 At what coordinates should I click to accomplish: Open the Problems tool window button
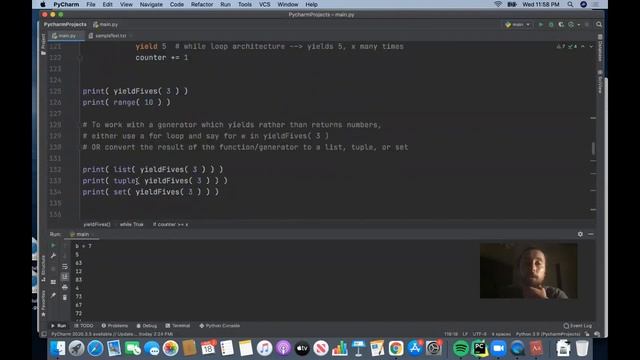[x=115, y=326]
